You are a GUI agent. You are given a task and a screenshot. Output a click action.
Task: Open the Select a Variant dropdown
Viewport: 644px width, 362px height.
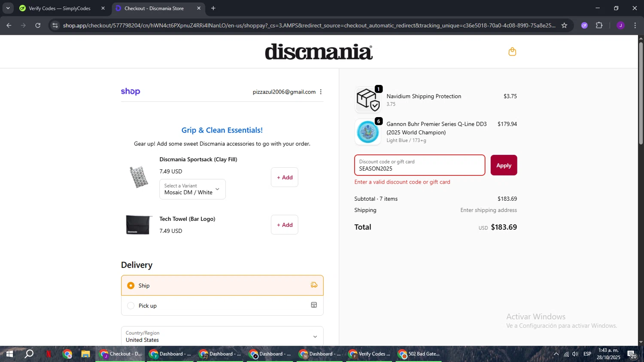click(192, 189)
